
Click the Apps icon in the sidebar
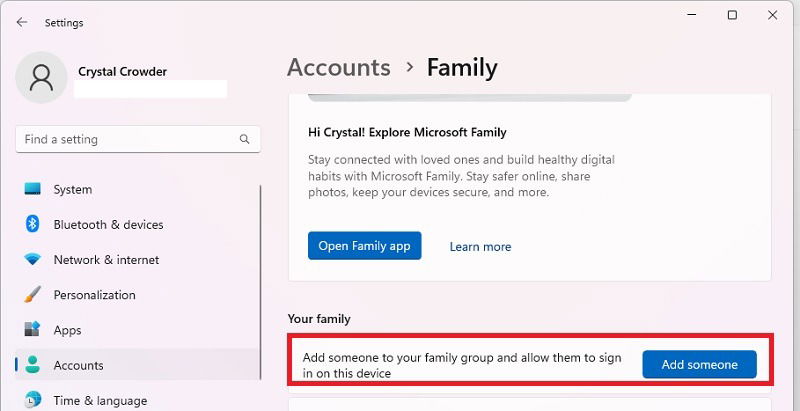click(x=32, y=330)
